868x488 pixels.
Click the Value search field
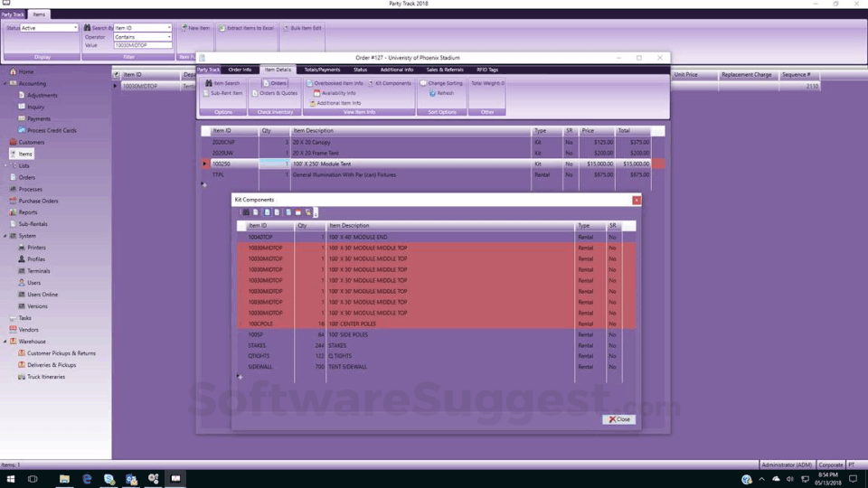tap(143, 45)
